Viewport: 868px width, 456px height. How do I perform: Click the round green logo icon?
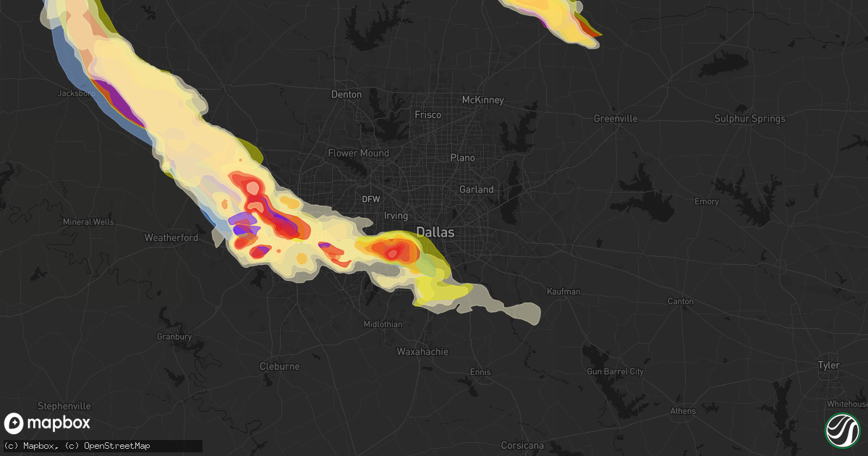pos(843,430)
